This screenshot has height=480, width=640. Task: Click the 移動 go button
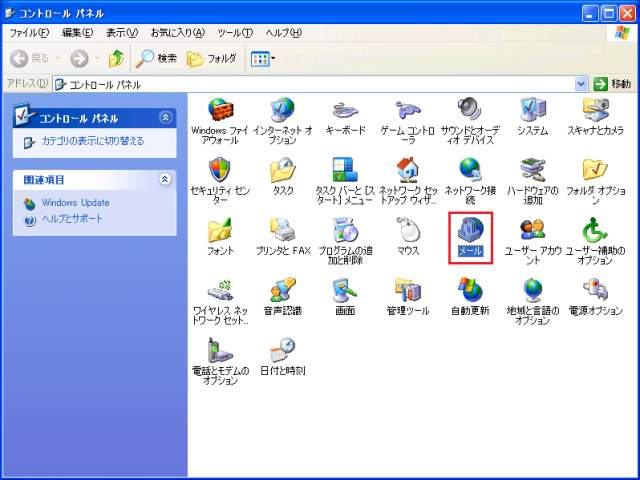point(612,84)
